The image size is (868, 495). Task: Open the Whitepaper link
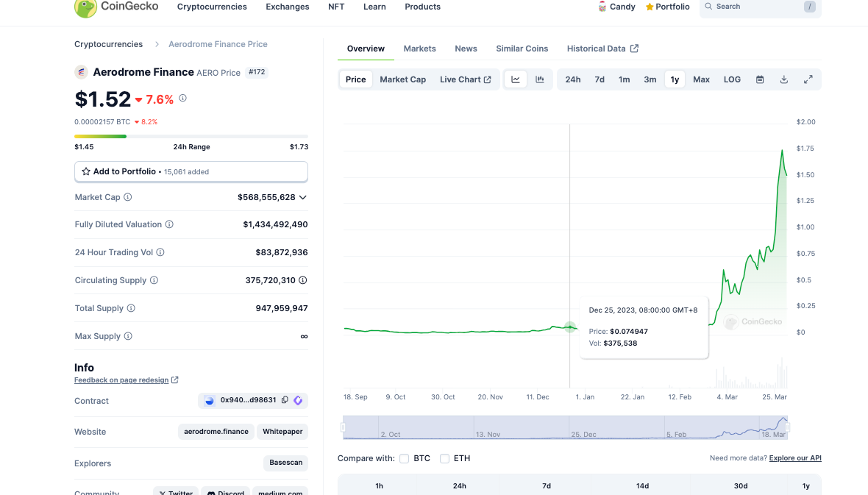click(282, 431)
